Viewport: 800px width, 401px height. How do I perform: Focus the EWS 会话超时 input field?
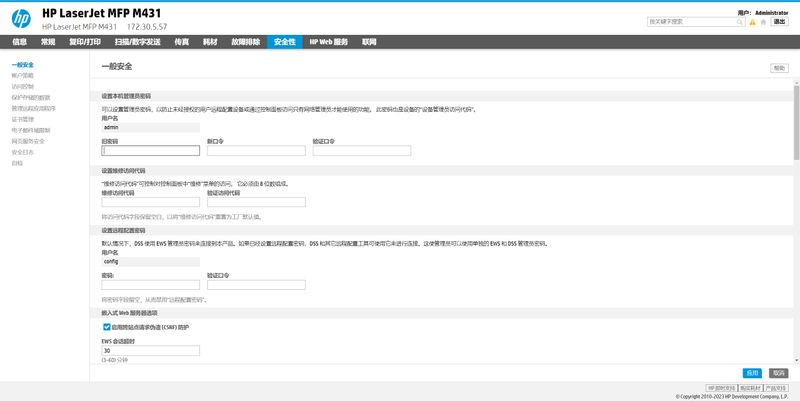click(x=151, y=351)
